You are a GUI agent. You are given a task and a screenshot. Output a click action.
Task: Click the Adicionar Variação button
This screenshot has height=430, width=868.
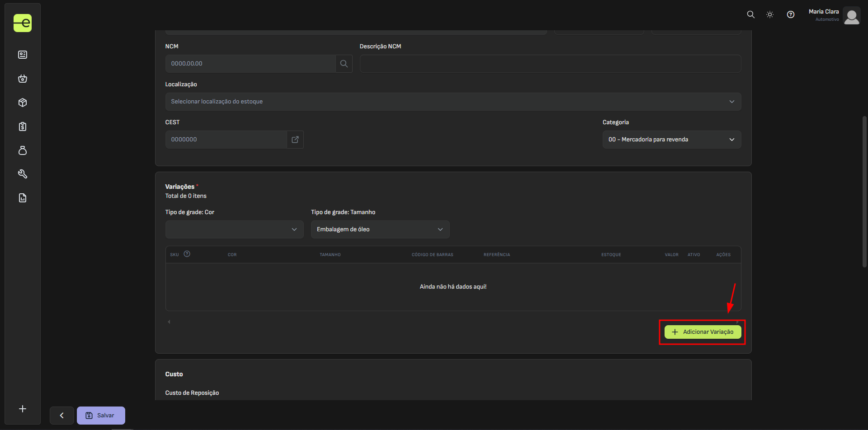tap(703, 332)
